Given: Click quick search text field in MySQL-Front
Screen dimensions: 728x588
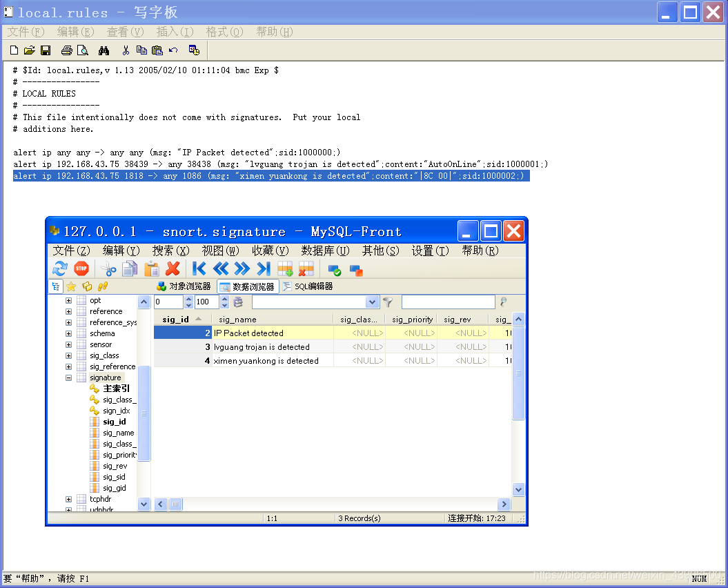Looking at the screenshot, I should [x=449, y=302].
